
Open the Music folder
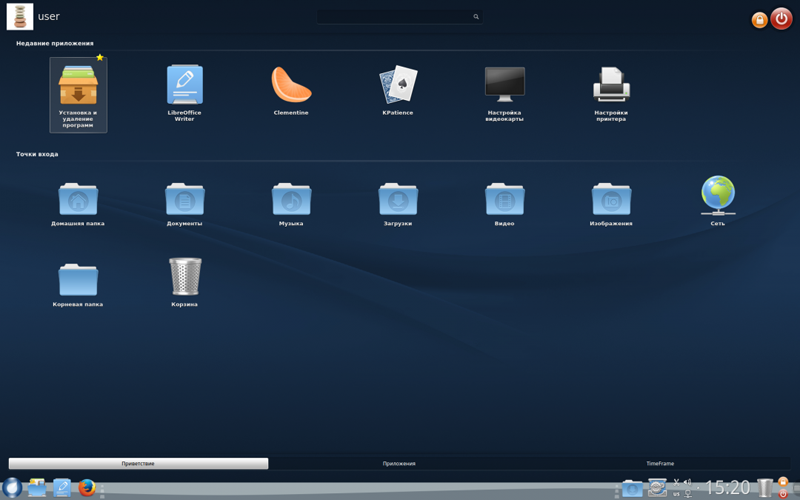291,204
